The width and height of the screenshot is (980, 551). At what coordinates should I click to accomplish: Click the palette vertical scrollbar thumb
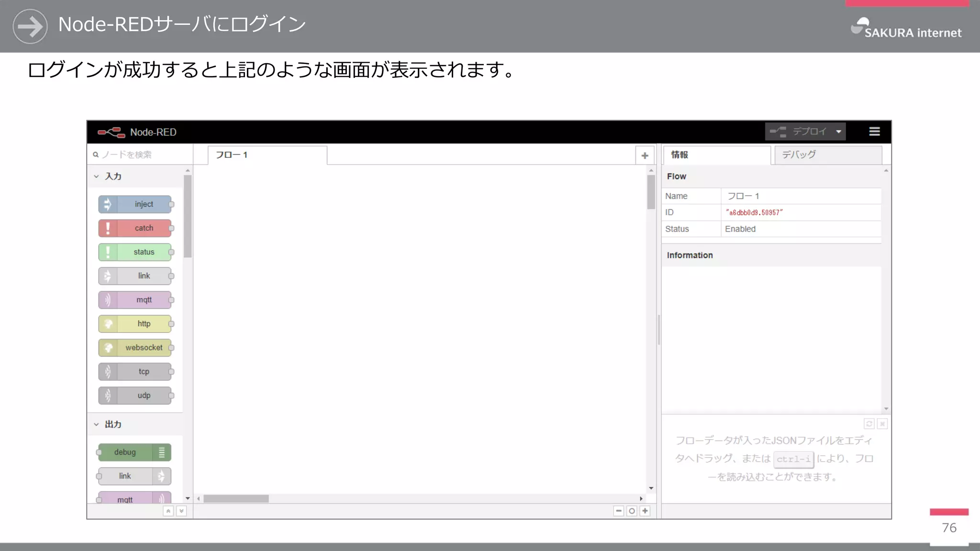pos(188,216)
